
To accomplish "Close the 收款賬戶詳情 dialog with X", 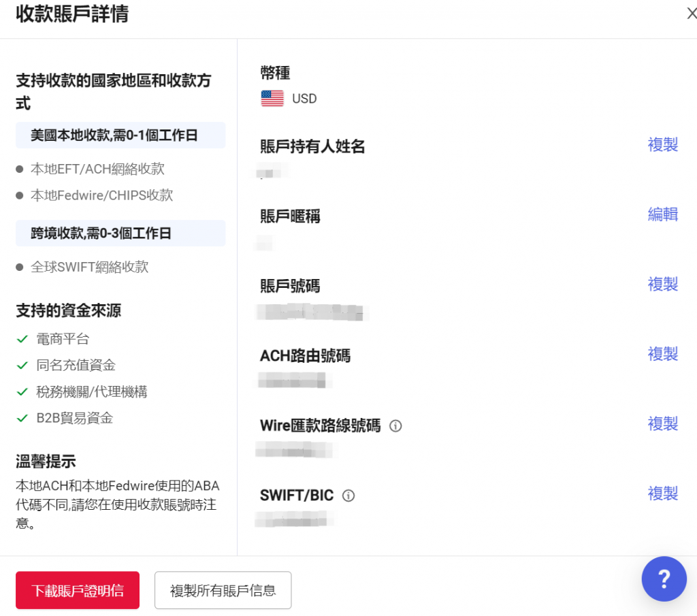I will click(692, 14).
